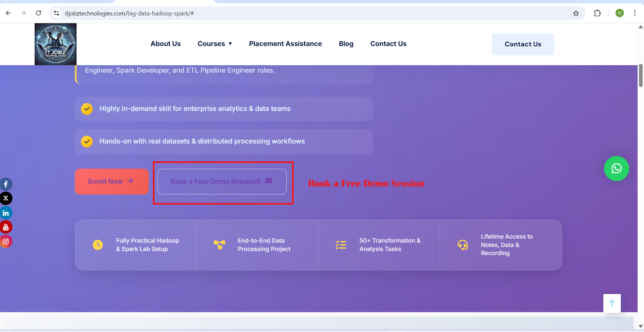The height and width of the screenshot is (332, 644).
Task: Open the X (Twitter) sidebar icon
Action: click(6, 198)
